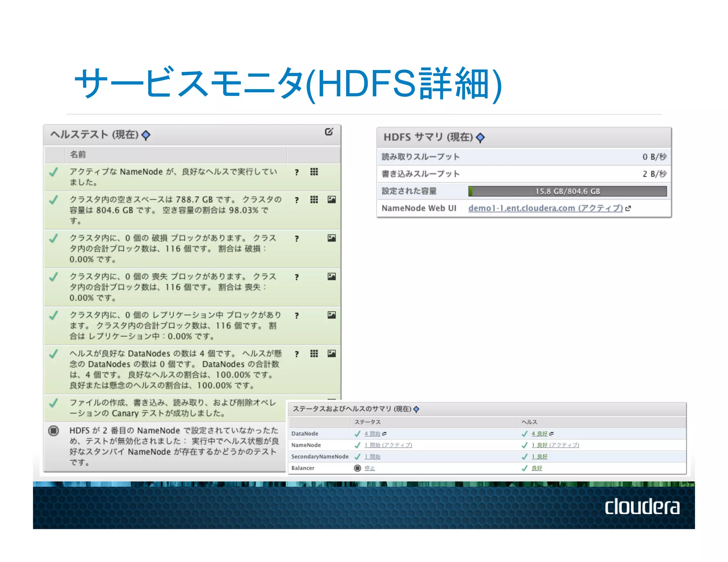Open the blue diamond beside ヘルステスト (現在)
The height and width of the screenshot is (562, 728).
tap(146, 135)
